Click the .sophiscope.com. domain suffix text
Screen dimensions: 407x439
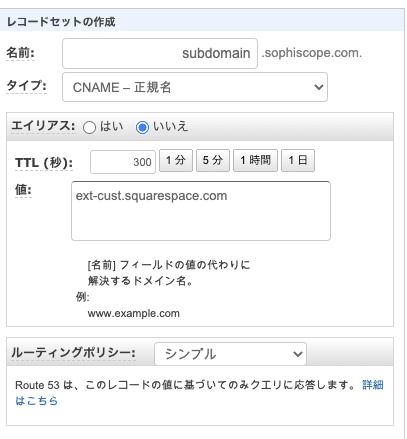point(312,53)
